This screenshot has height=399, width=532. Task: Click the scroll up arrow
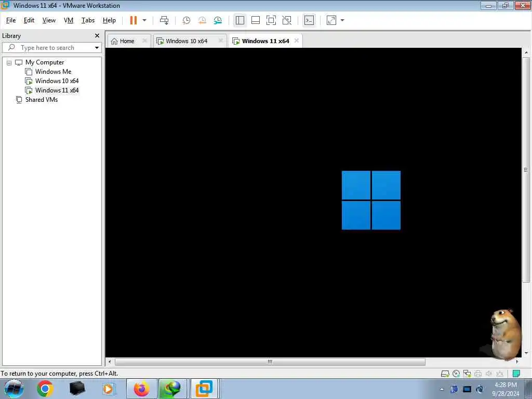point(526,52)
